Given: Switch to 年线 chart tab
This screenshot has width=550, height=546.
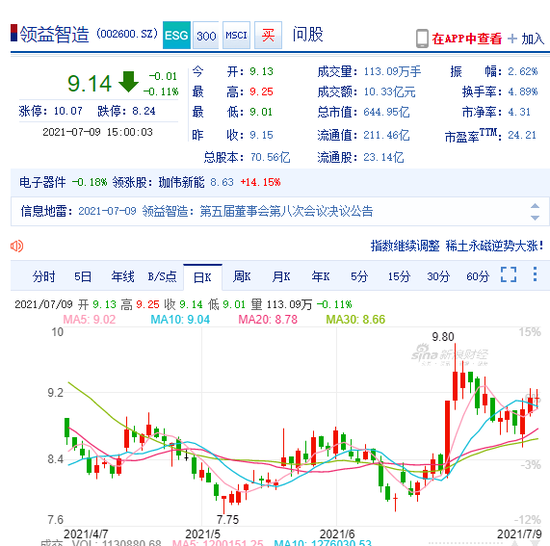Looking at the screenshot, I should (x=123, y=276).
